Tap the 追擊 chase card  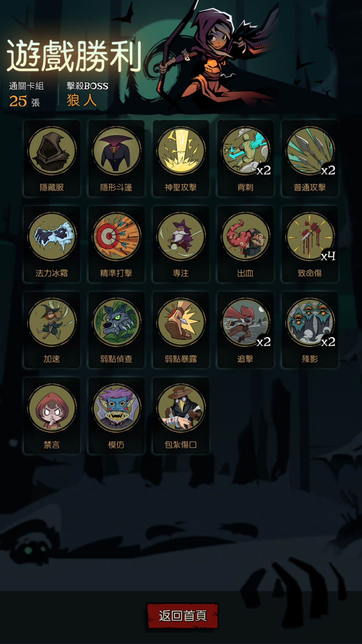pos(245,330)
